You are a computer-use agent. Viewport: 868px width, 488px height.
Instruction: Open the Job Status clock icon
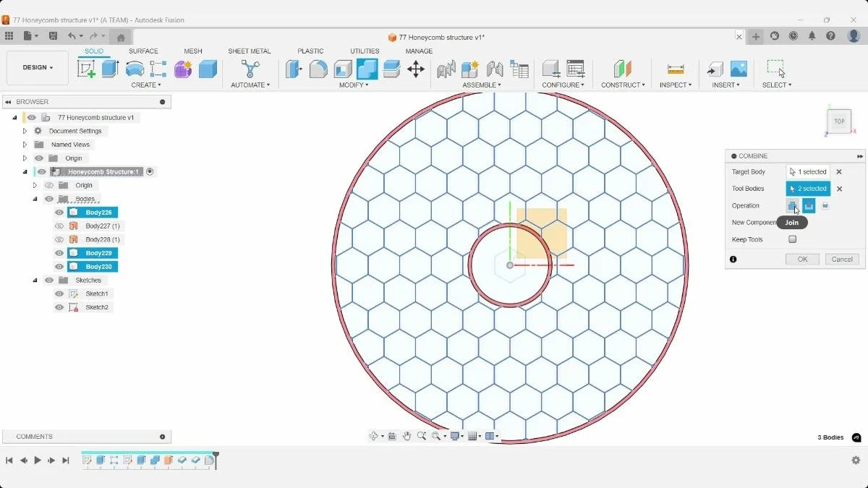(x=793, y=36)
